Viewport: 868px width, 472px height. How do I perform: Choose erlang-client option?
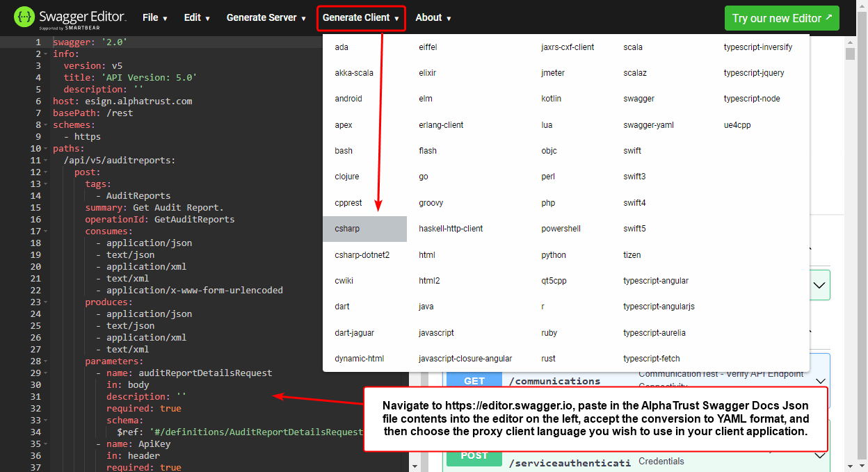click(441, 125)
